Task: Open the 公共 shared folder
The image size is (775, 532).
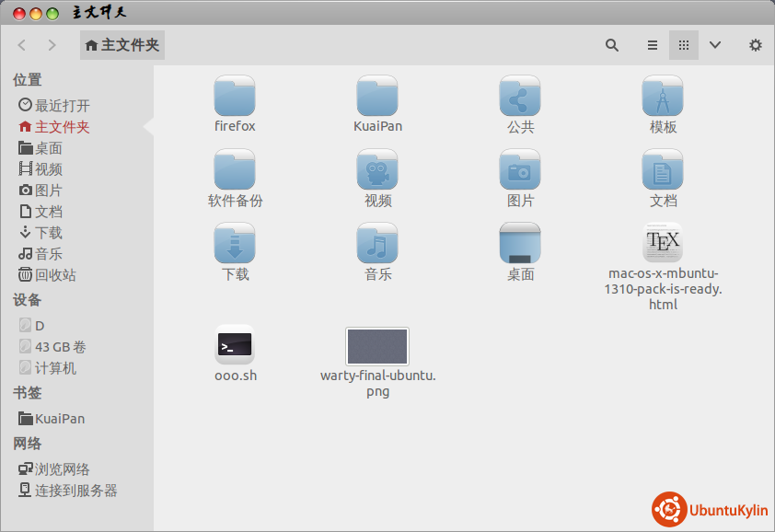Action: [520, 97]
